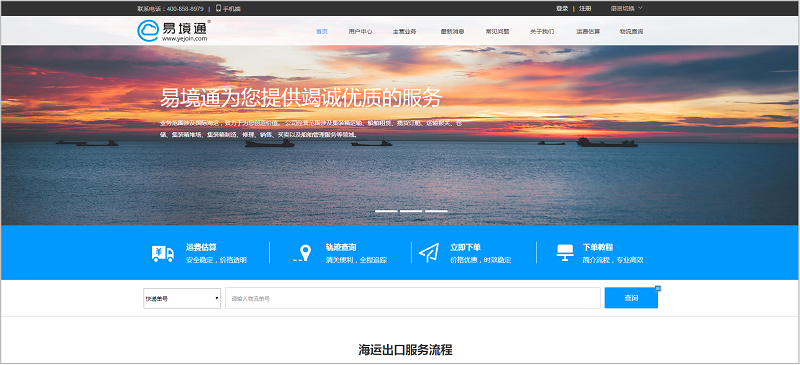Open the 常见问题 navigation item
800x365 pixels.
497,31
